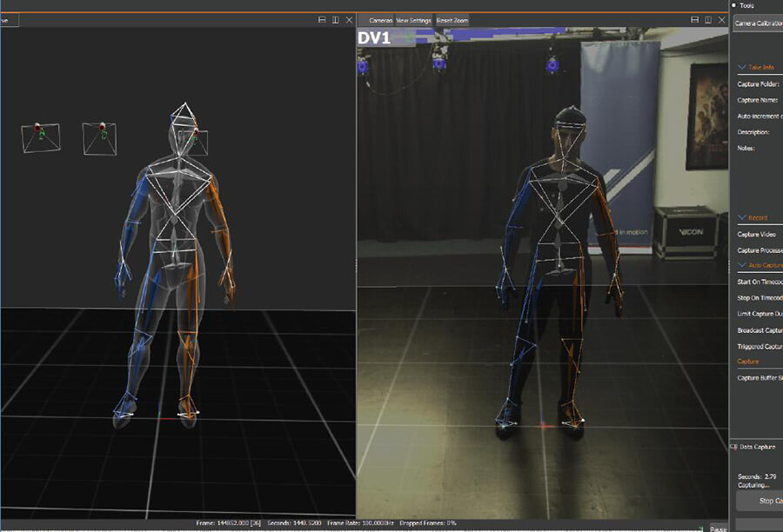783x532 pixels.
Task: Split the 3D workspace pane vertically
Action: pos(336,20)
